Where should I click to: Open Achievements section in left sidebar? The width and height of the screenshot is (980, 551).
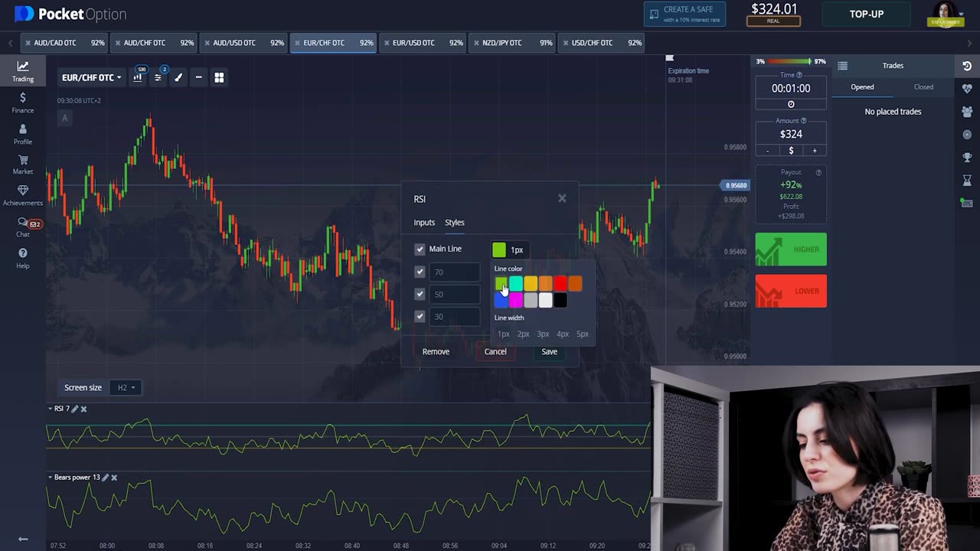[x=23, y=195]
